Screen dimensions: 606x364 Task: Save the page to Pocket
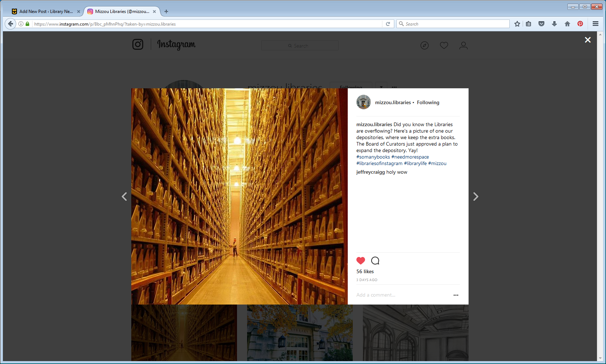click(541, 24)
